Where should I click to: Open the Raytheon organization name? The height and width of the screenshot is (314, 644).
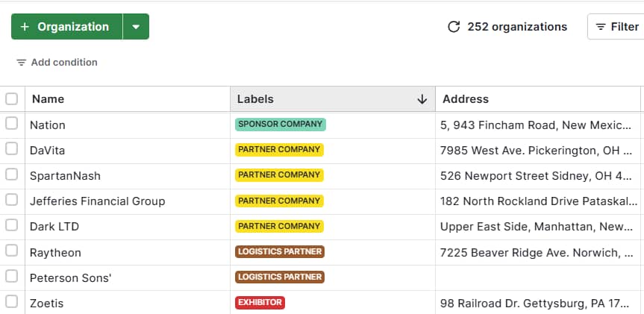coord(55,252)
